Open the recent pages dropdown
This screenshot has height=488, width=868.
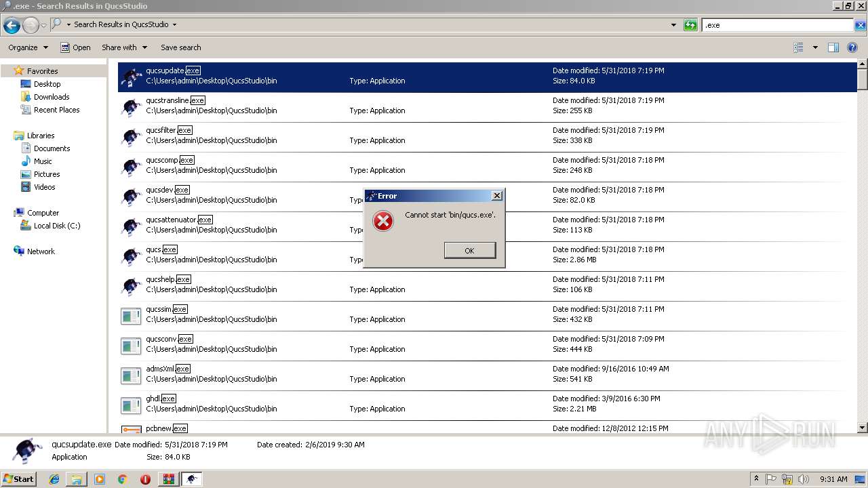(43, 25)
